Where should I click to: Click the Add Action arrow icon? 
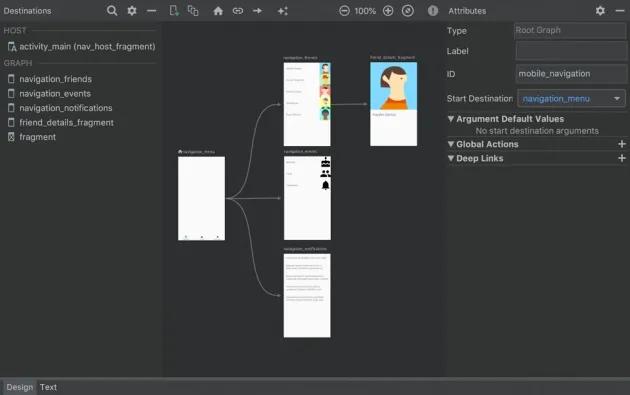point(258,11)
